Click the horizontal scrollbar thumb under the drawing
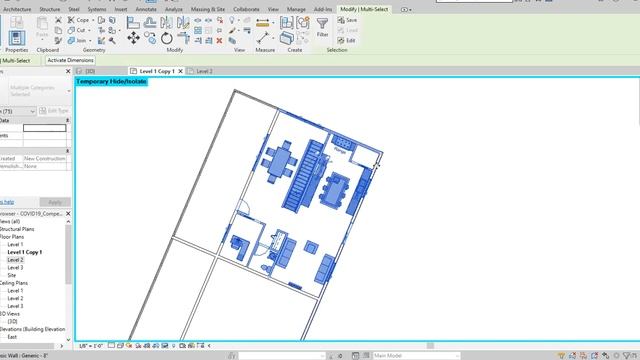 click(x=430, y=346)
